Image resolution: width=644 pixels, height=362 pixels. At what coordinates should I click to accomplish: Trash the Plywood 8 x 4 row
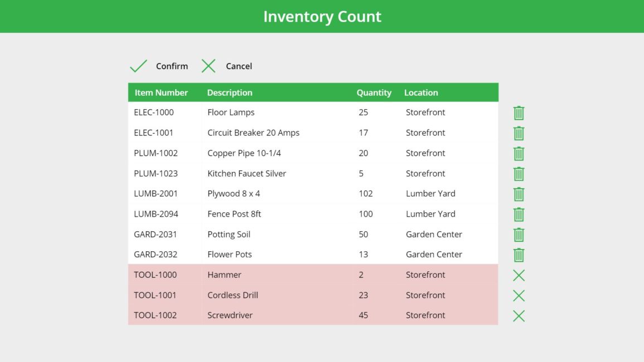[x=519, y=194]
